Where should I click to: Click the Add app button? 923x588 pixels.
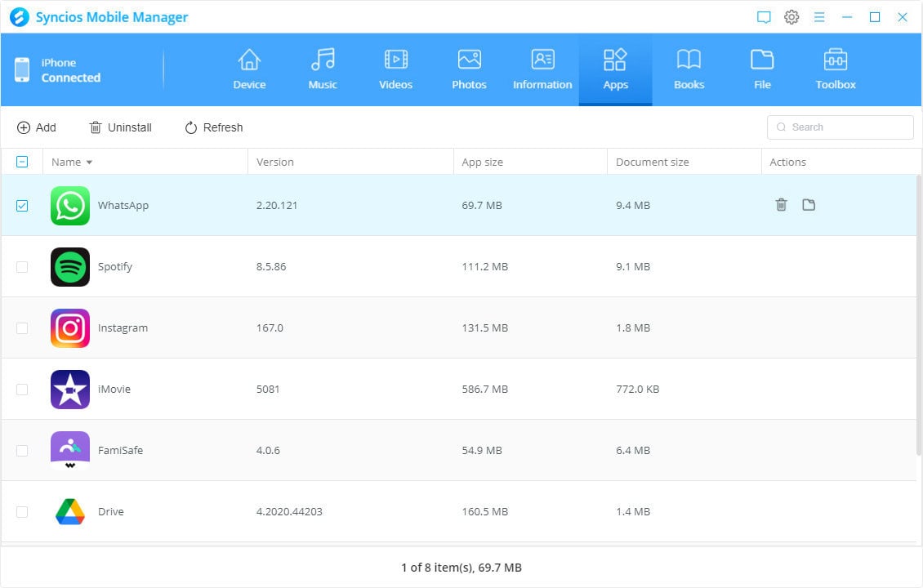[x=37, y=127]
